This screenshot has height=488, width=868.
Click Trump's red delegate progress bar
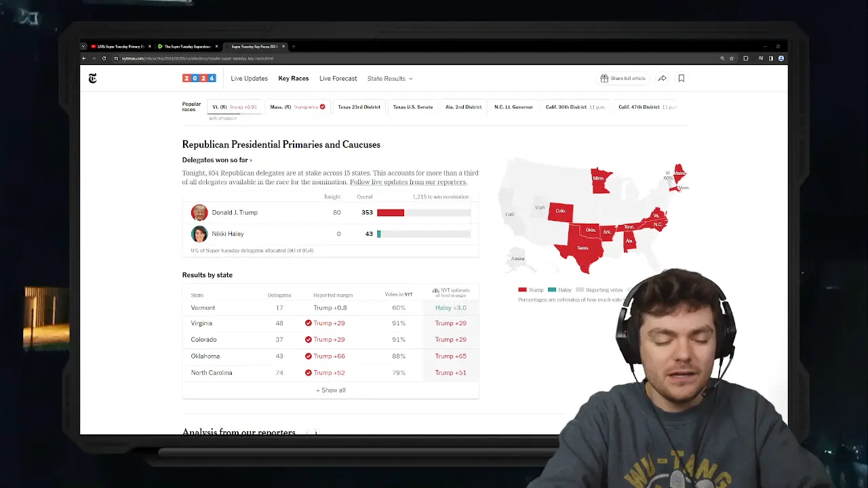coord(391,213)
